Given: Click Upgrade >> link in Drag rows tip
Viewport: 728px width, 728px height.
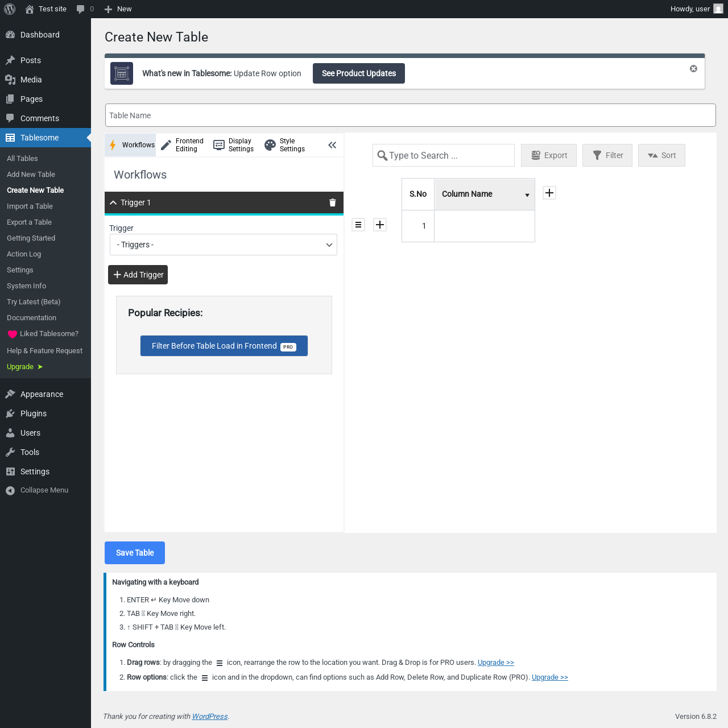Looking at the screenshot, I should [496, 663].
